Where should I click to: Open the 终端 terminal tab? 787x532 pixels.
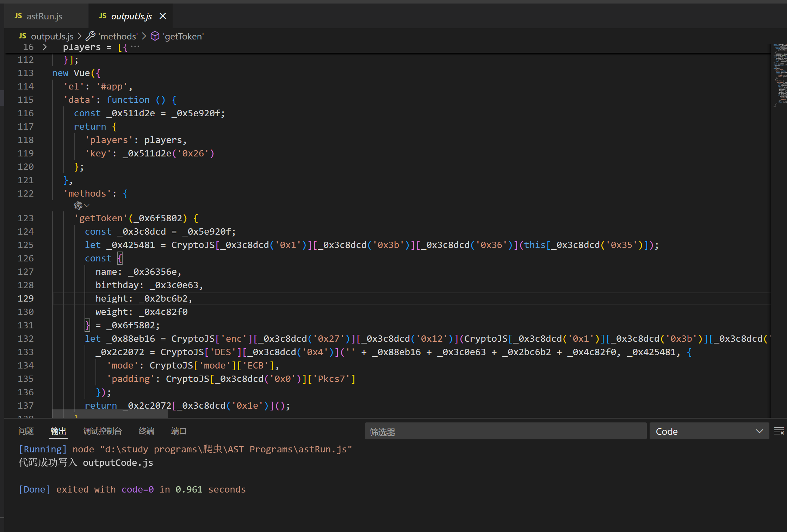146,431
